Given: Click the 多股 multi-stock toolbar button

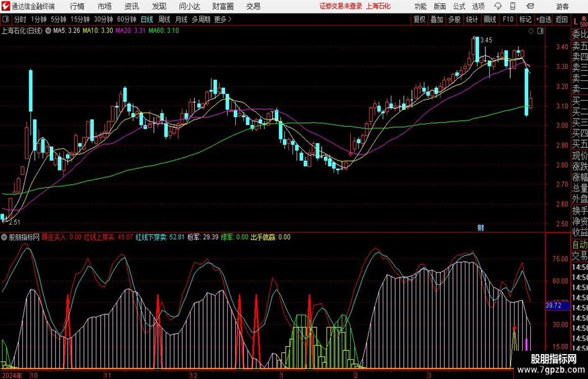Looking at the screenshot, I should (x=454, y=19).
